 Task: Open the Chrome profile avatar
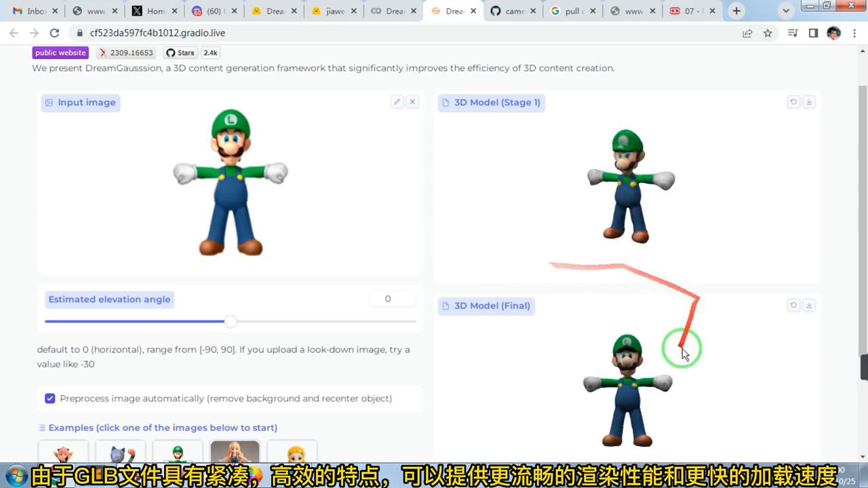point(834,33)
